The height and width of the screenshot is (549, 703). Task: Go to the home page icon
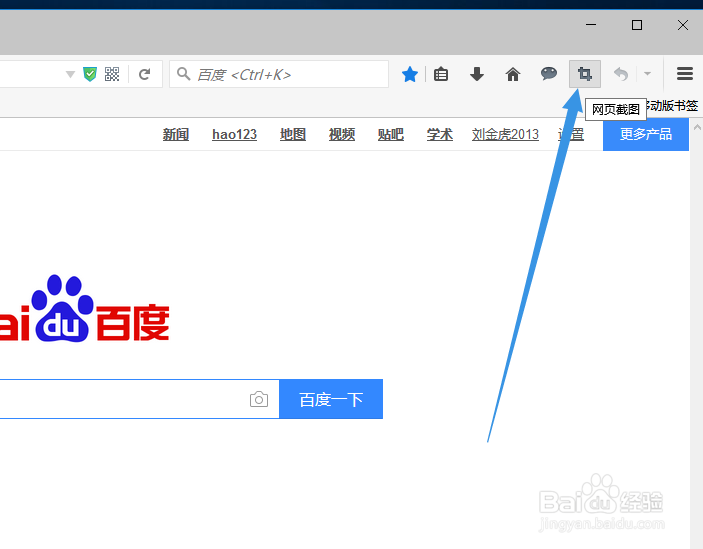coord(513,74)
